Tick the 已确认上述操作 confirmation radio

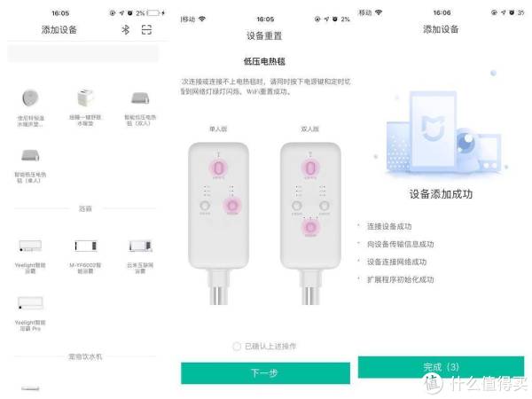pos(237,347)
